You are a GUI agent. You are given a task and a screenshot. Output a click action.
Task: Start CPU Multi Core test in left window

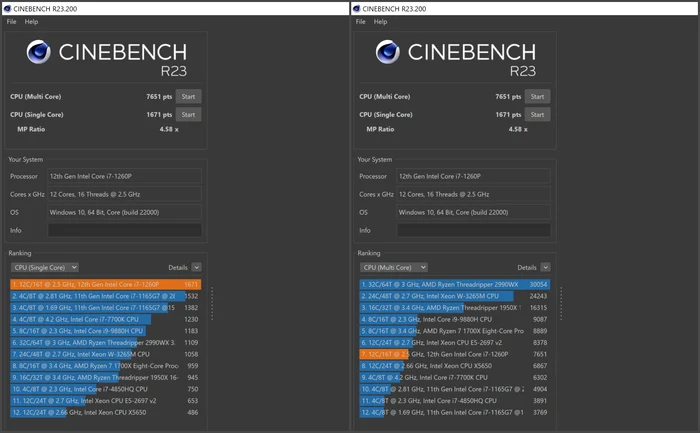pyautogui.click(x=188, y=96)
